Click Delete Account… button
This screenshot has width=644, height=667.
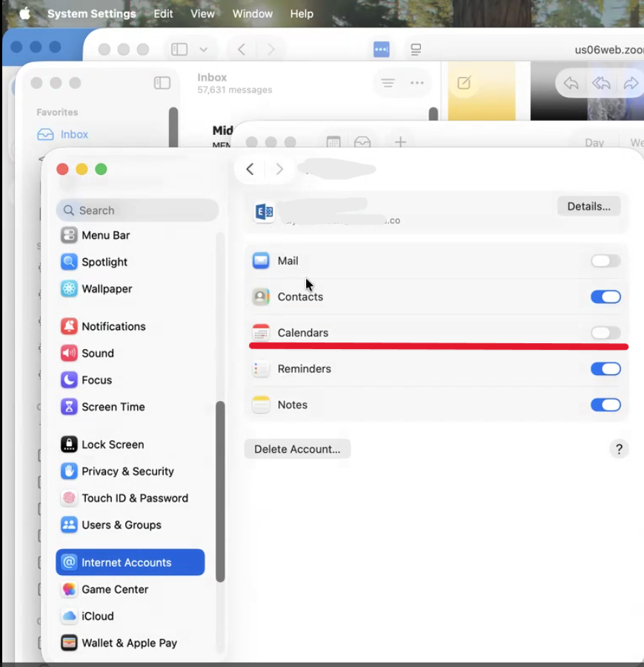(297, 449)
